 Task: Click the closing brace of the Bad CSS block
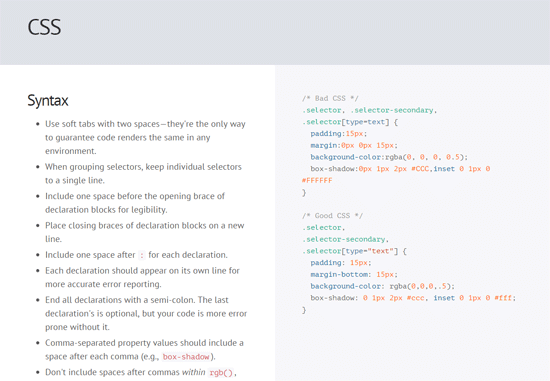(304, 193)
